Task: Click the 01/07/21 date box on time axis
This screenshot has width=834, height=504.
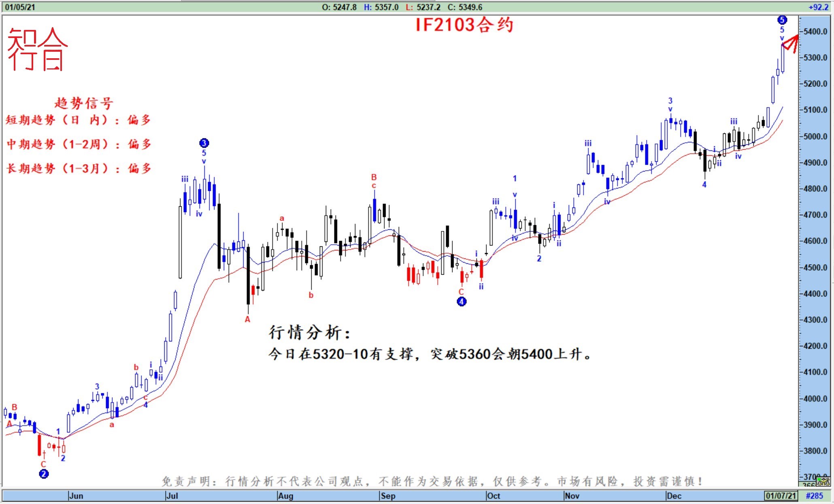Action: 781,496
